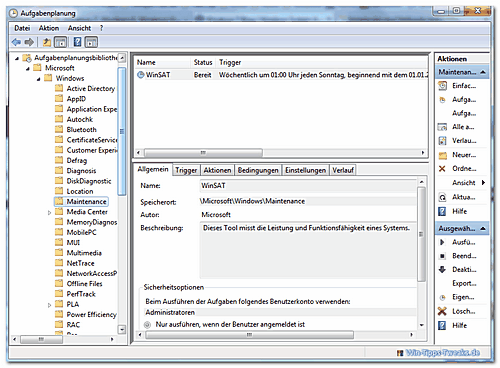Sort the task list by Status column

click(204, 63)
